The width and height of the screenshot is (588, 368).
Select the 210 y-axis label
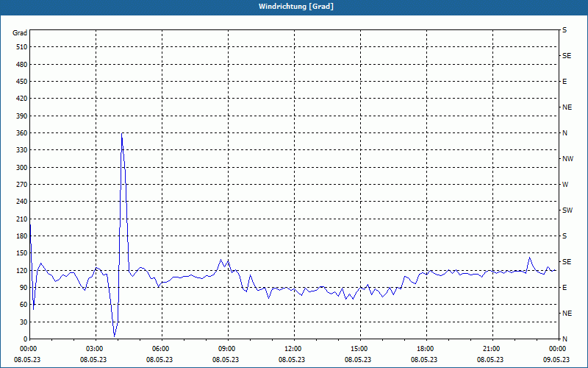click(22, 219)
